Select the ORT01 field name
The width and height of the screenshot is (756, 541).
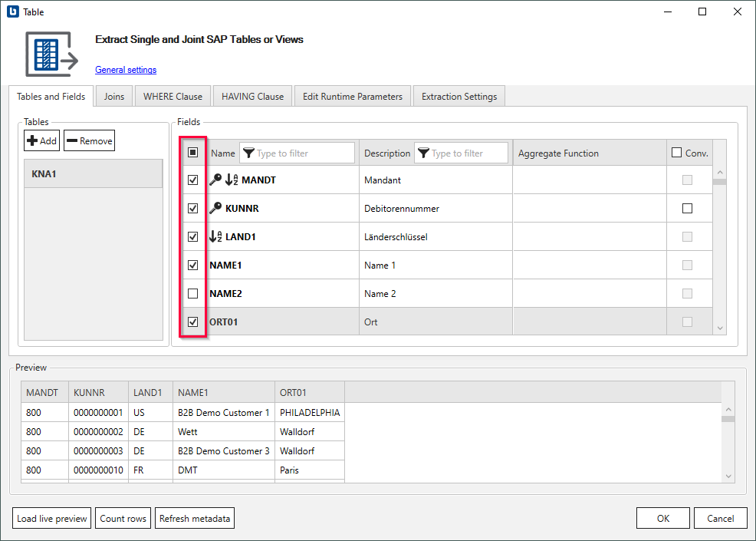tap(223, 322)
